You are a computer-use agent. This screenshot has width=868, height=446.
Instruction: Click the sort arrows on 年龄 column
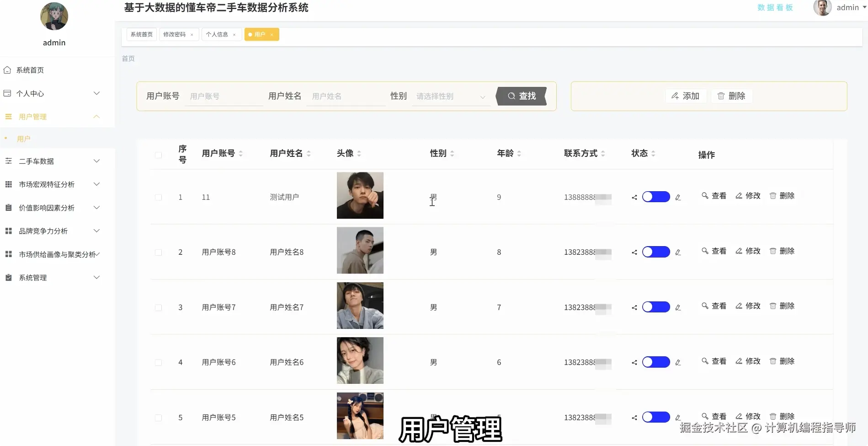tap(519, 154)
